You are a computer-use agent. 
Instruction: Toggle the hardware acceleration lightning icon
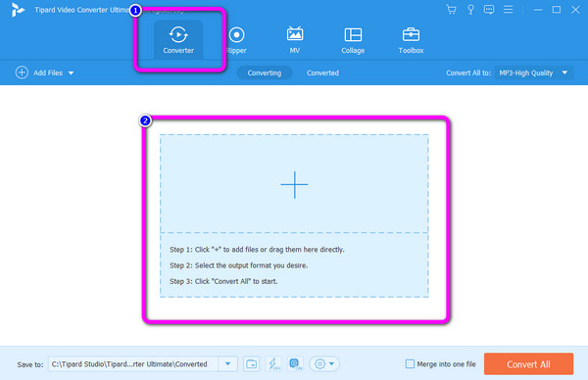click(x=273, y=364)
